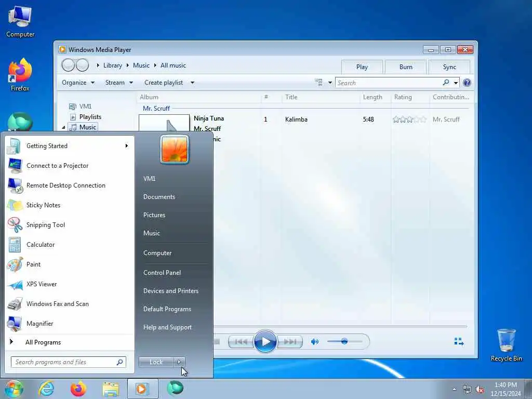Open the Recycle Bin
The width and height of the screenshot is (532, 399).
tap(506, 345)
